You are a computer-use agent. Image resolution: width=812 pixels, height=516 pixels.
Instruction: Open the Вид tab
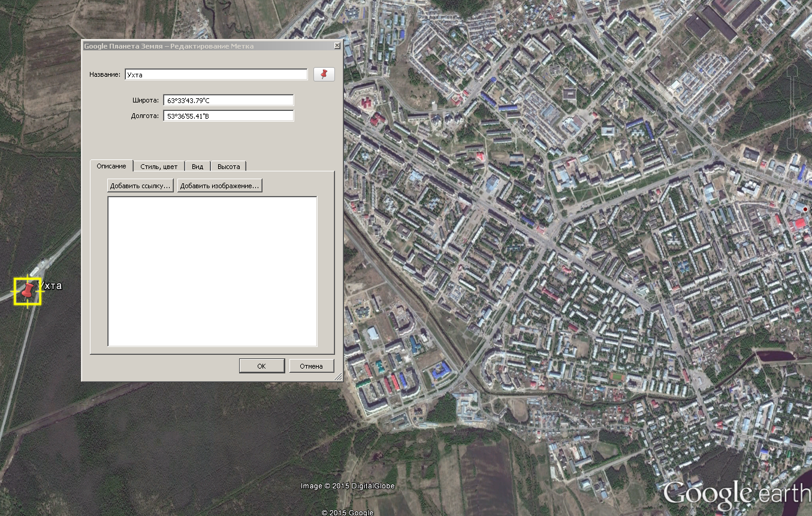click(198, 167)
